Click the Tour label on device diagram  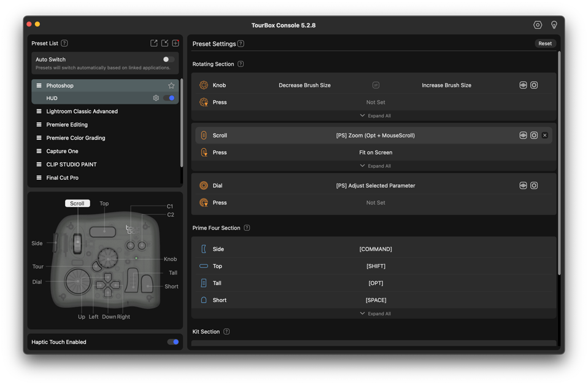tap(38, 266)
